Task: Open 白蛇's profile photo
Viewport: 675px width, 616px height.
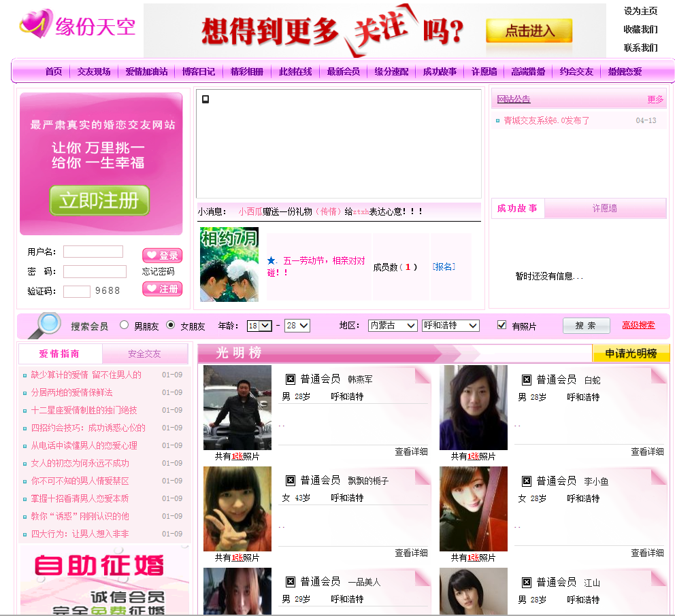Action: pyautogui.click(x=474, y=407)
